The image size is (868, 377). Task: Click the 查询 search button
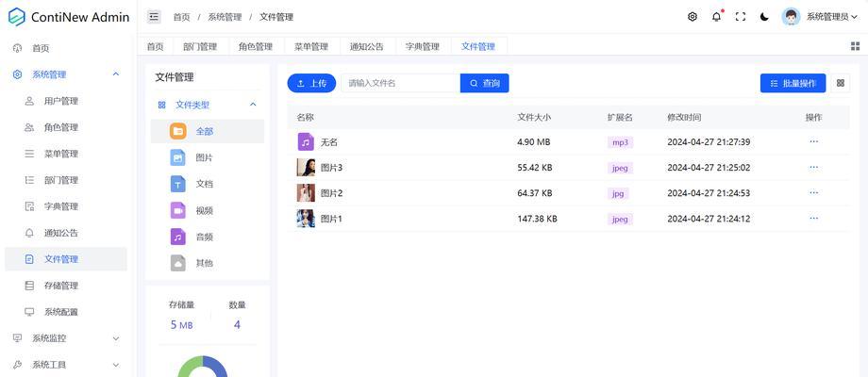[x=484, y=83]
